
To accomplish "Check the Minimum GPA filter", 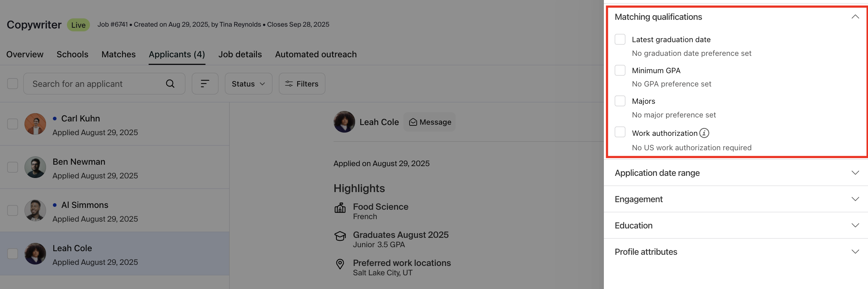I will [620, 70].
